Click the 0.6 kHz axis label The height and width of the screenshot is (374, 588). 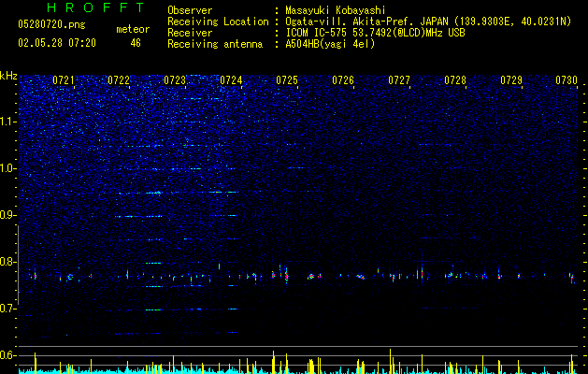(x=8, y=355)
